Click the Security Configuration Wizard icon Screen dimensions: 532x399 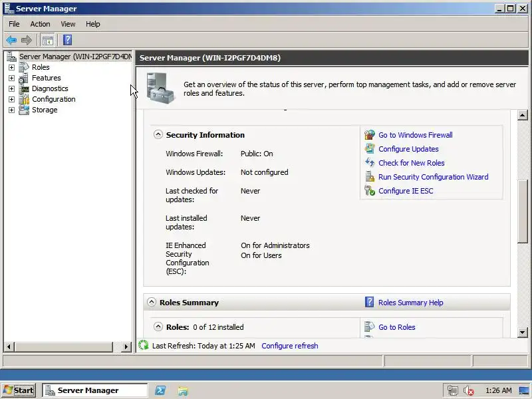click(x=370, y=176)
